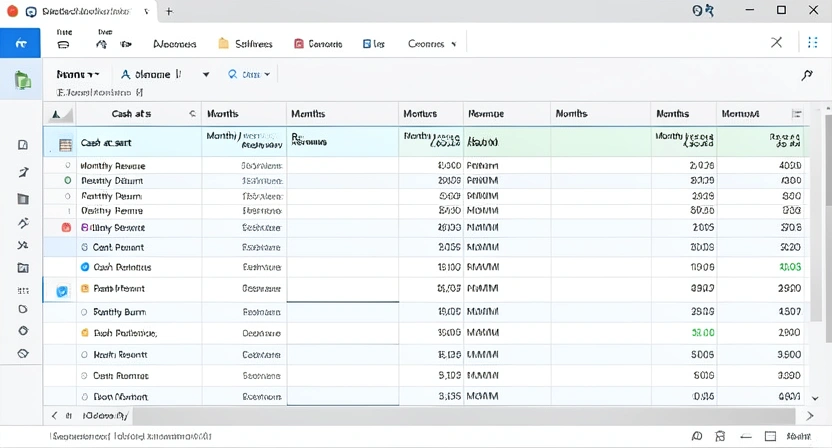The image size is (832, 448).
Task: Select the note page icon in the left sidebar
Action: click(23, 145)
